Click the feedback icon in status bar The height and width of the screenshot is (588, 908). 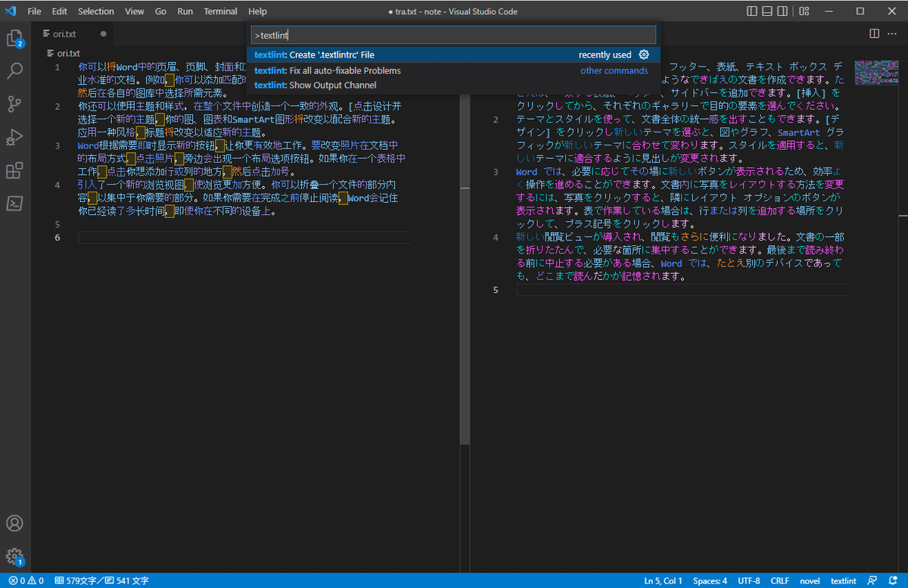tap(873, 581)
